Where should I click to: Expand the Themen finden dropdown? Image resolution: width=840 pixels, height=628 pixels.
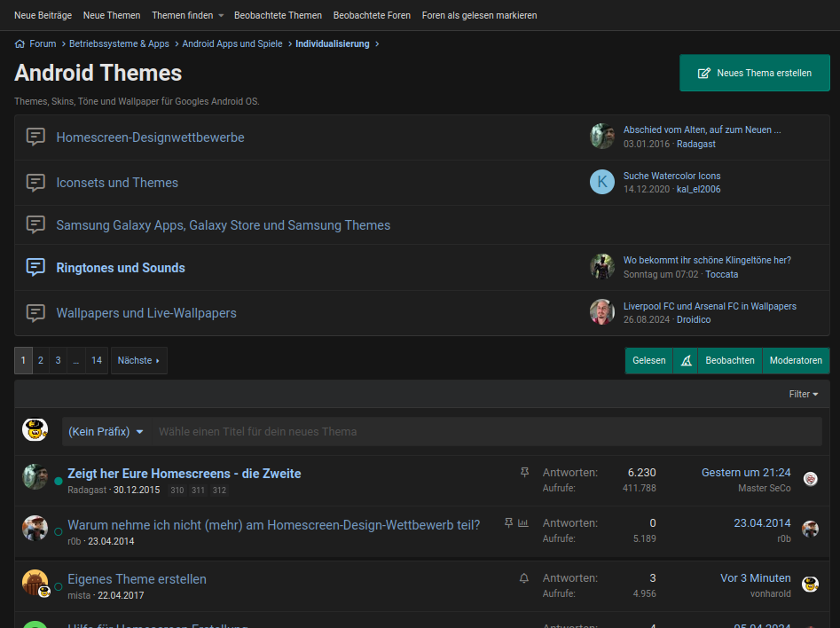[221, 16]
